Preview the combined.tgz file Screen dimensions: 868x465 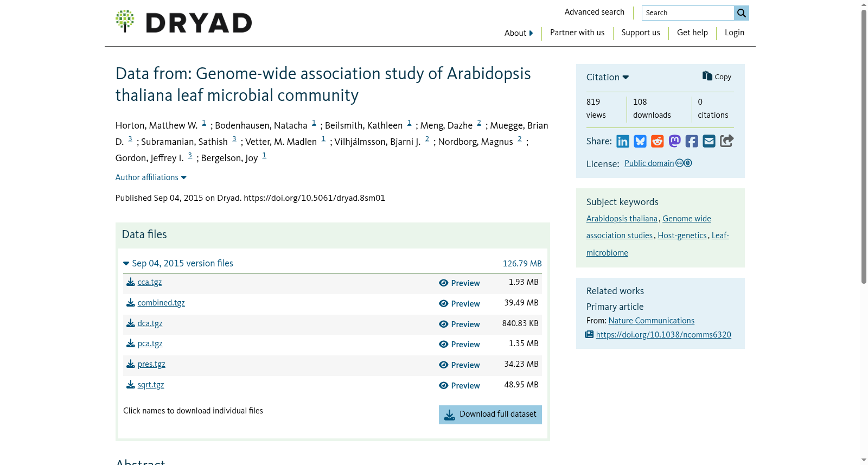pos(459,304)
